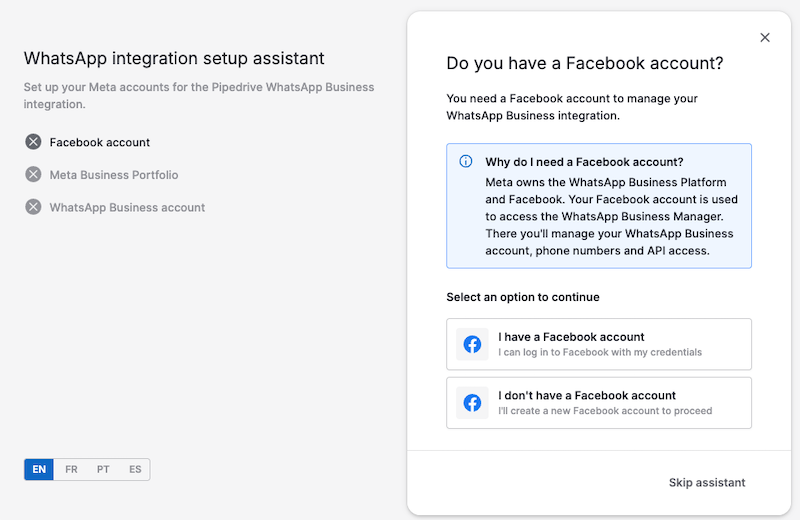Screen dimensions: 800x520
Task: Click 'I can log in to Facebook' subtitle
Action: point(600,352)
